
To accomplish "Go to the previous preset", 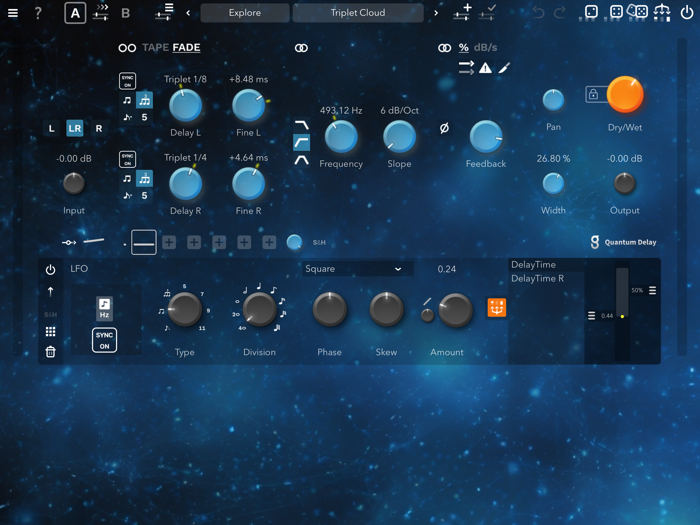I will pyautogui.click(x=188, y=13).
